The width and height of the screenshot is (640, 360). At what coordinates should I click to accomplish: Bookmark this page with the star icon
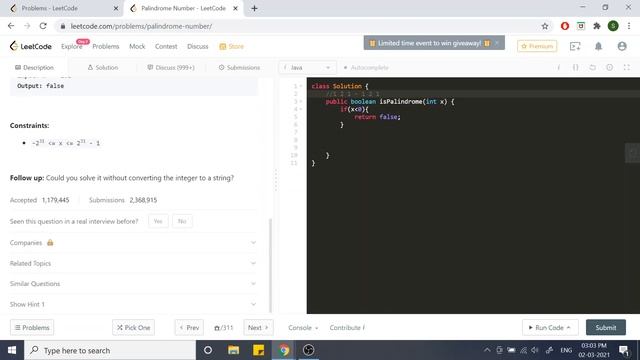[x=544, y=26]
